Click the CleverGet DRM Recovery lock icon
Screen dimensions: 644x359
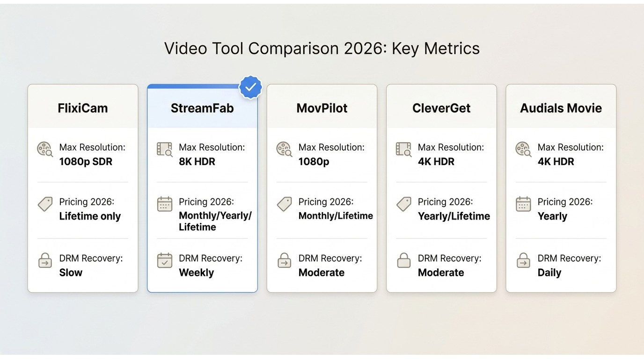[404, 260]
